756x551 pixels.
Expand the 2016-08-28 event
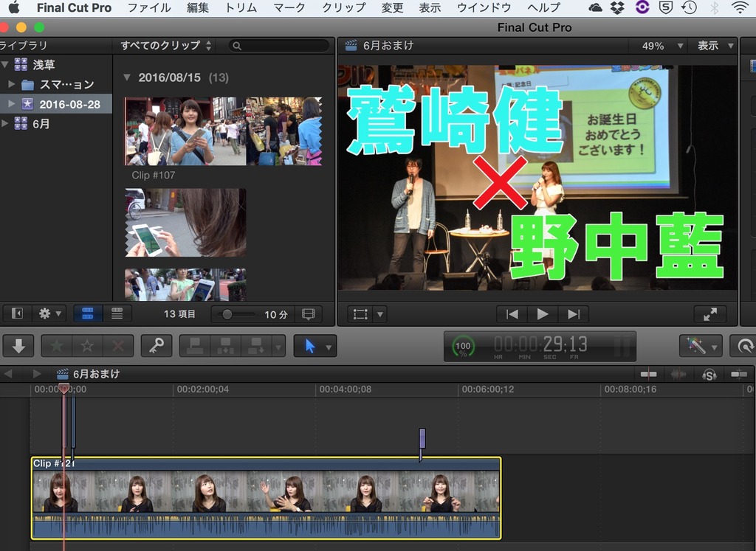pos(12,103)
